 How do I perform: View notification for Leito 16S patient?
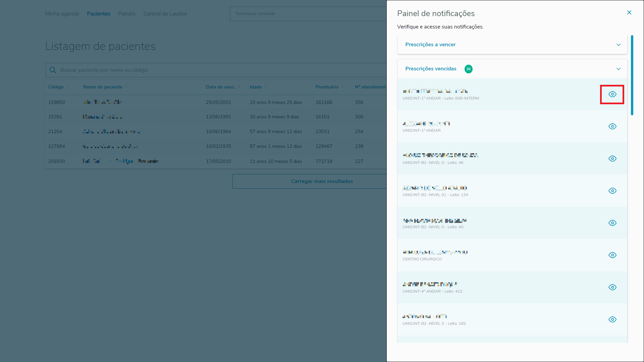pyautogui.click(x=612, y=319)
